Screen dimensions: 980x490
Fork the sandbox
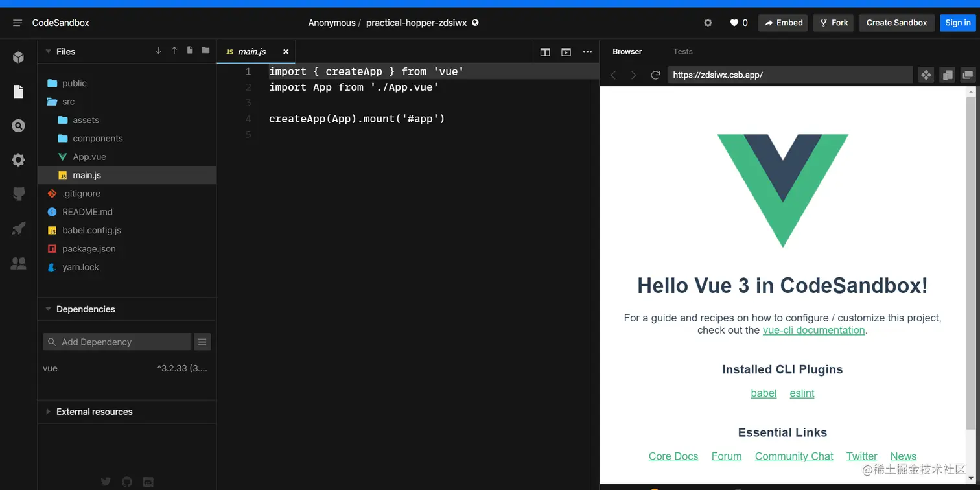[x=834, y=23]
